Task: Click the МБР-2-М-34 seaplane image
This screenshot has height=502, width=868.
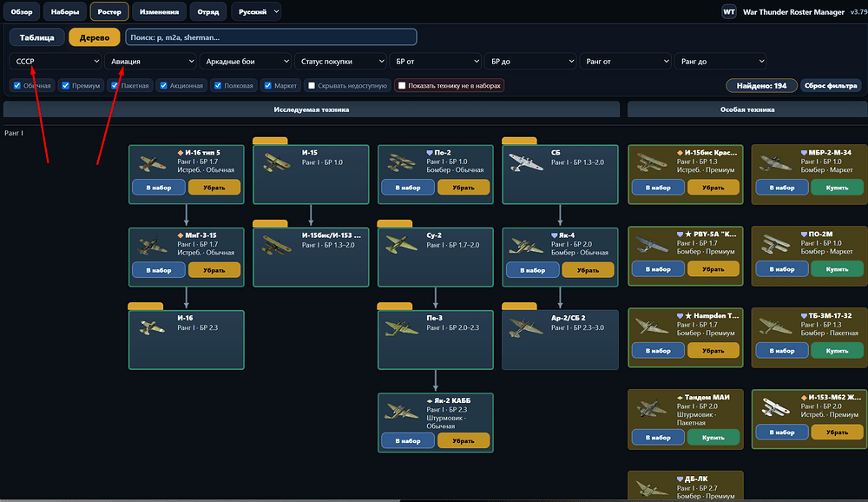Action: (776, 162)
